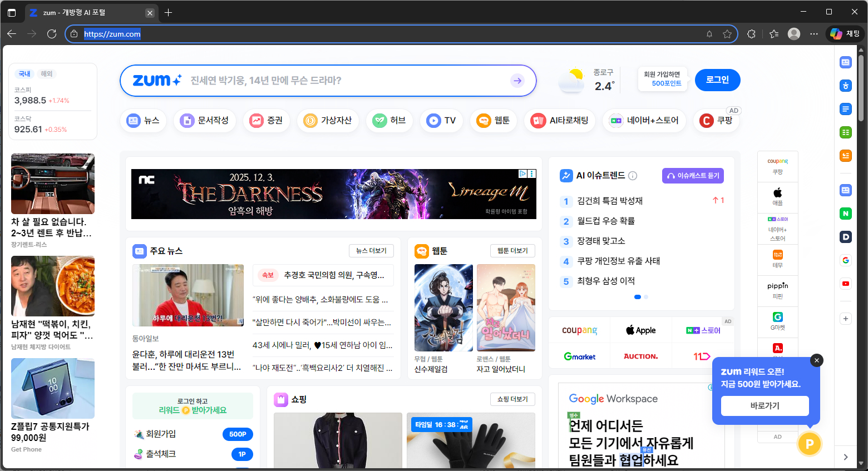This screenshot has height=471, width=868.
Task: Open the 뉴스 shortcut icon
Action: point(143,121)
